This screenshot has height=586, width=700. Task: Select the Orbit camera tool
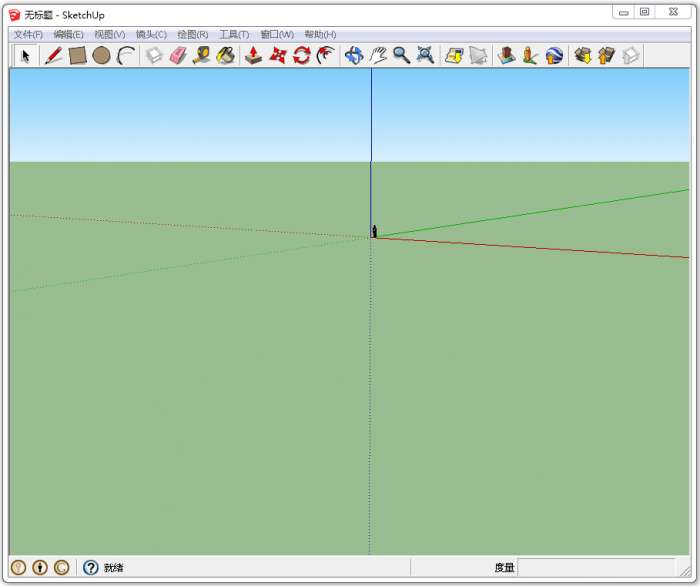click(353, 56)
